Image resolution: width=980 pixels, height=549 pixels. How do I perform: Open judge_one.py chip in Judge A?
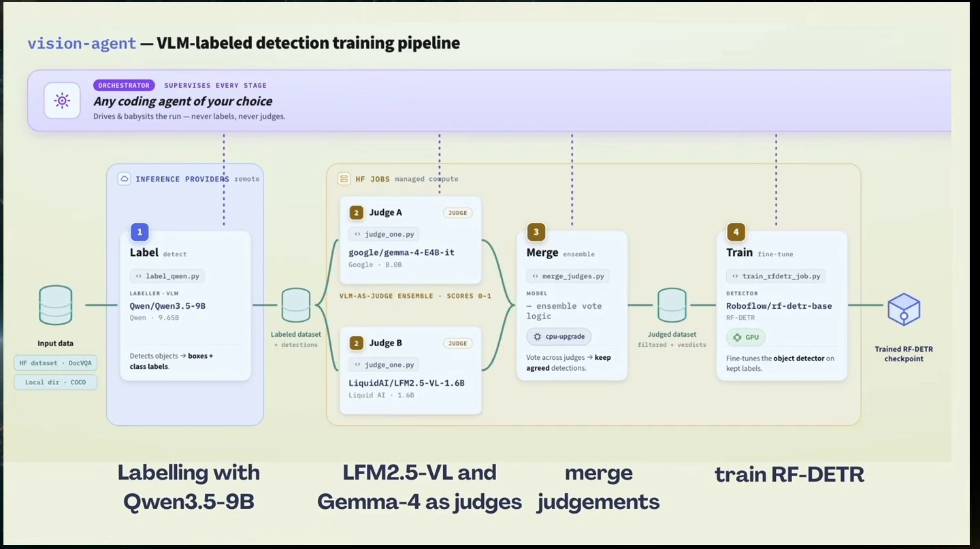click(x=384, y=235)
